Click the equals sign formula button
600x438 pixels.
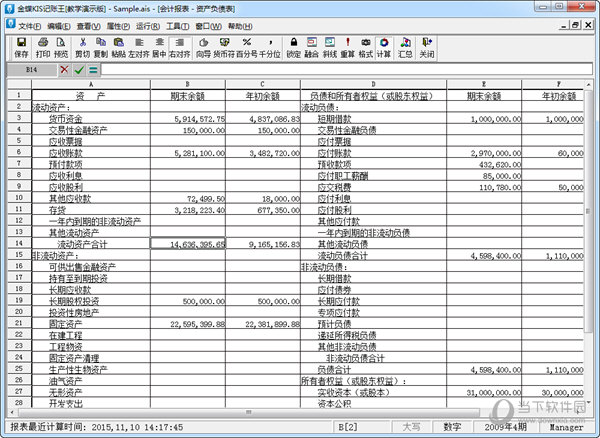(93, 70)
